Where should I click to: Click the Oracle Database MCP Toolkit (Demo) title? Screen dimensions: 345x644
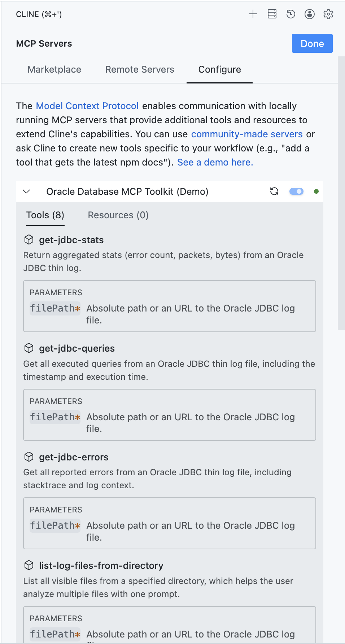coord(127,192)
